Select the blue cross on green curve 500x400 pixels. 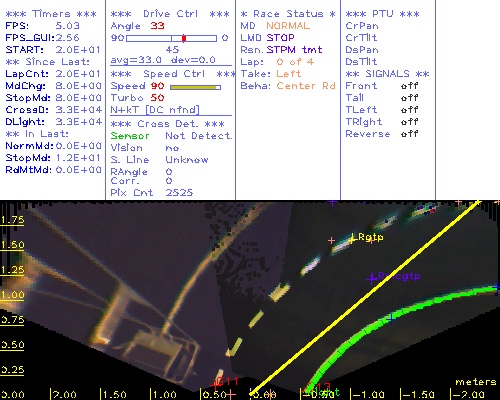(x=391, y=319)
